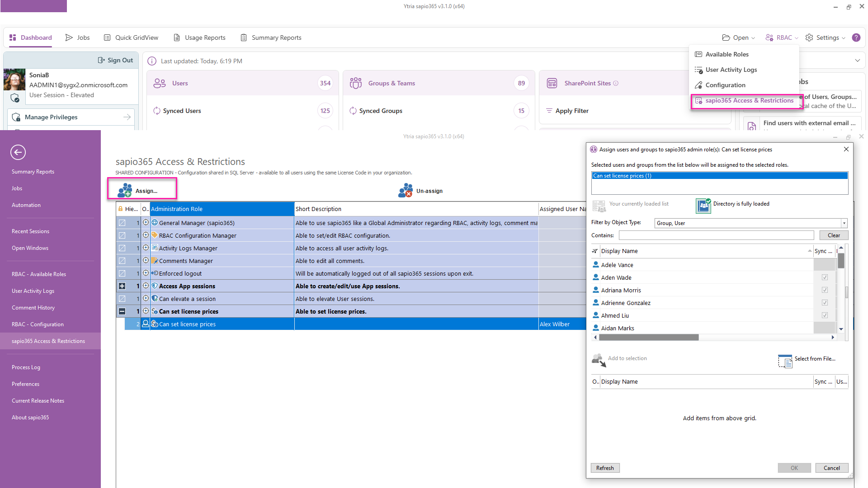Expand the Access App sessions row
This screenshot has height=488, width=868.
[x=122, y=286]
